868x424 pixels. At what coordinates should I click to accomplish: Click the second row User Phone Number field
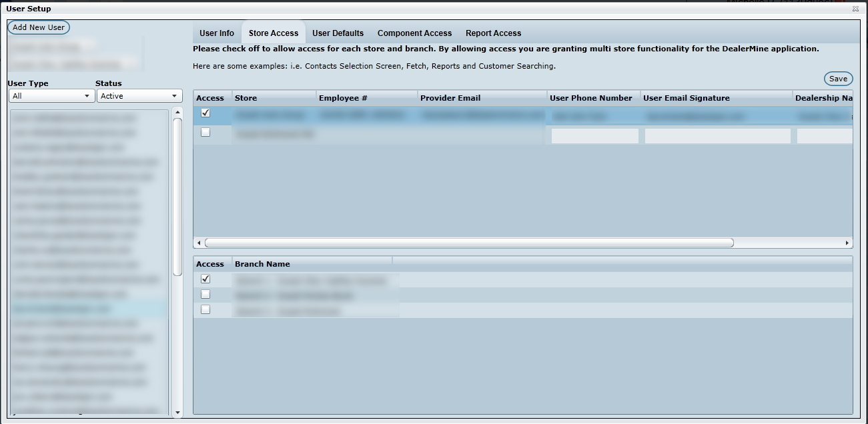[594, 136]
